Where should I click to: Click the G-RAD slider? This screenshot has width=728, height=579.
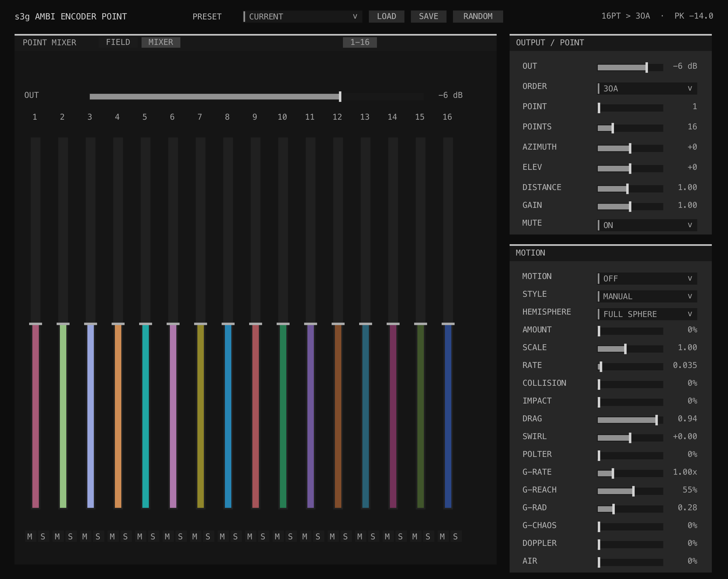pos(630,509)
